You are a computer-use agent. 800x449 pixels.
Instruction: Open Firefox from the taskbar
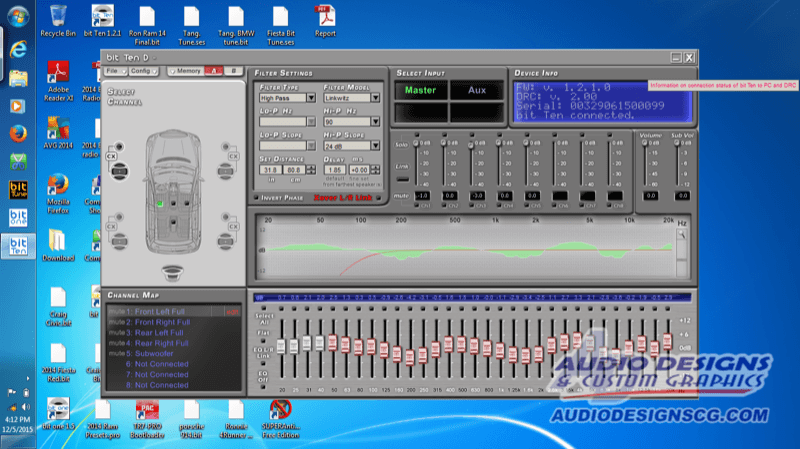click(x=18, y=134)
